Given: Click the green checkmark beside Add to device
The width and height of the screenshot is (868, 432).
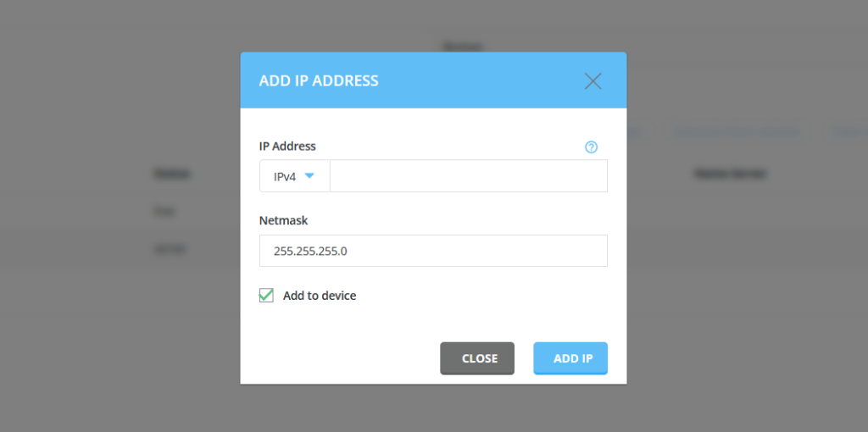Looking at the screenshot, I should point(266,295).
